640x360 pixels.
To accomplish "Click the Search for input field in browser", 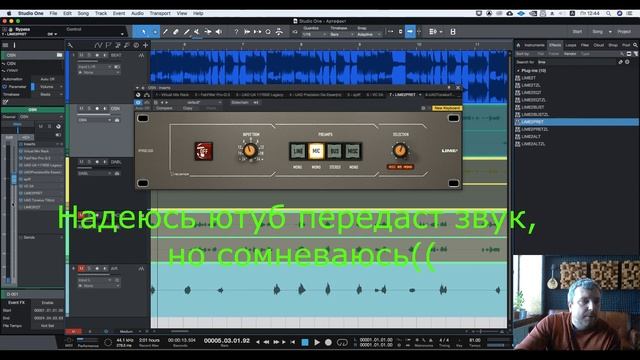I will (x=578, y=62).
